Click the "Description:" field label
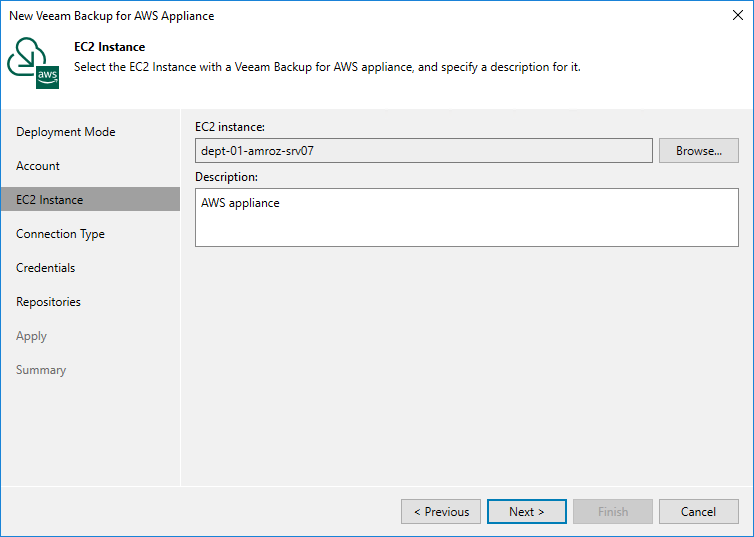754x537 pixels. click(226, 177)
